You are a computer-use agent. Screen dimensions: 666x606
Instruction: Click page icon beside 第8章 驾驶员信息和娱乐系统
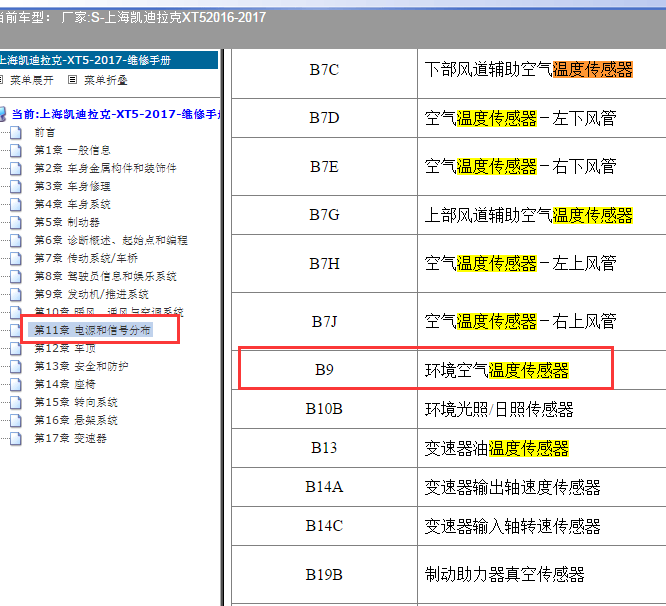coord(16,276)
